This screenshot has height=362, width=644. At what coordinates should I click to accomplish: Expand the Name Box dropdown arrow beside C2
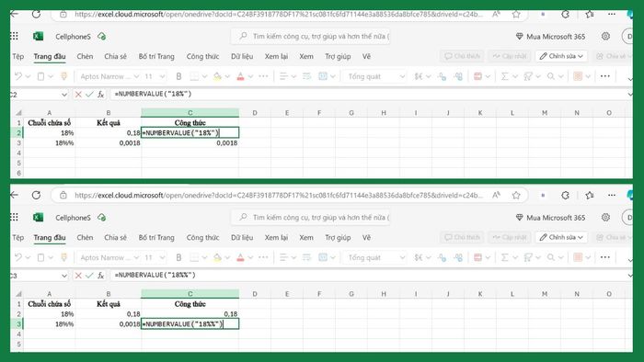[64, 95]
